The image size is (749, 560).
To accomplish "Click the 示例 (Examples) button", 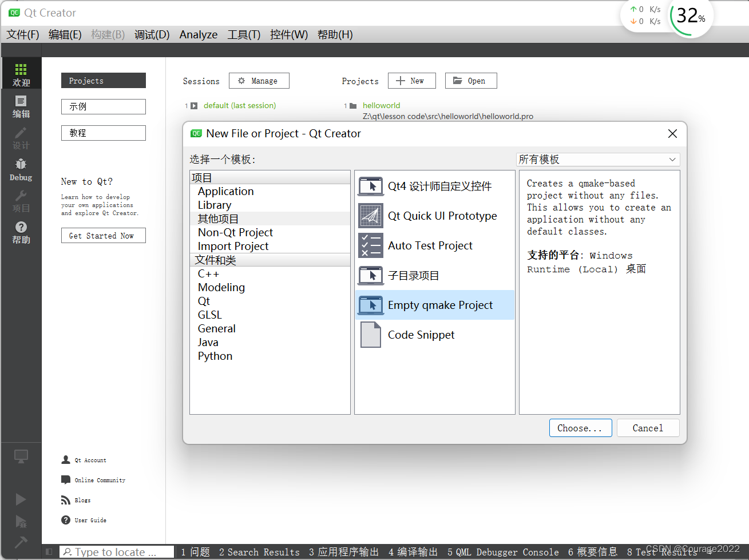I will click(104, 106).
